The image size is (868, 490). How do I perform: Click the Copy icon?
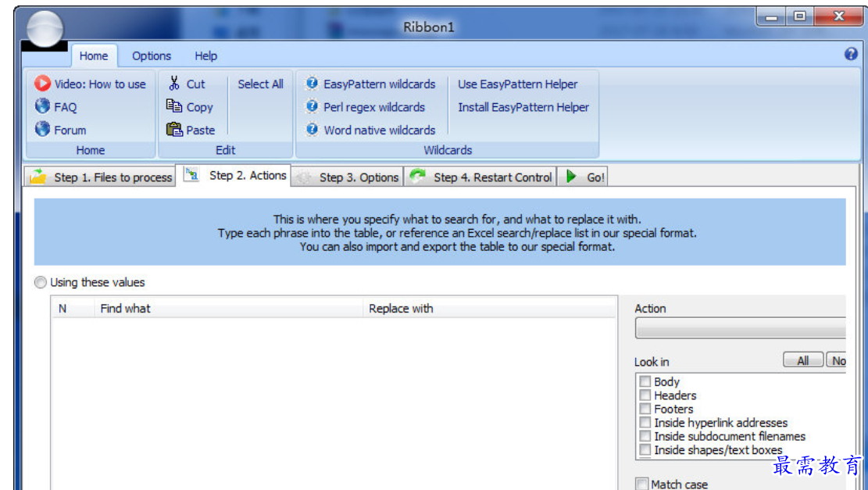173,106
